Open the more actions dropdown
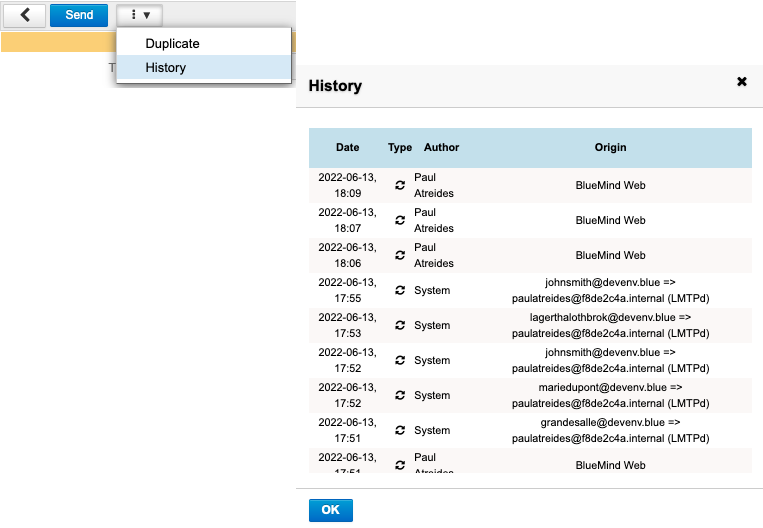This screenshot has width=763, height=528. (140, 15)
